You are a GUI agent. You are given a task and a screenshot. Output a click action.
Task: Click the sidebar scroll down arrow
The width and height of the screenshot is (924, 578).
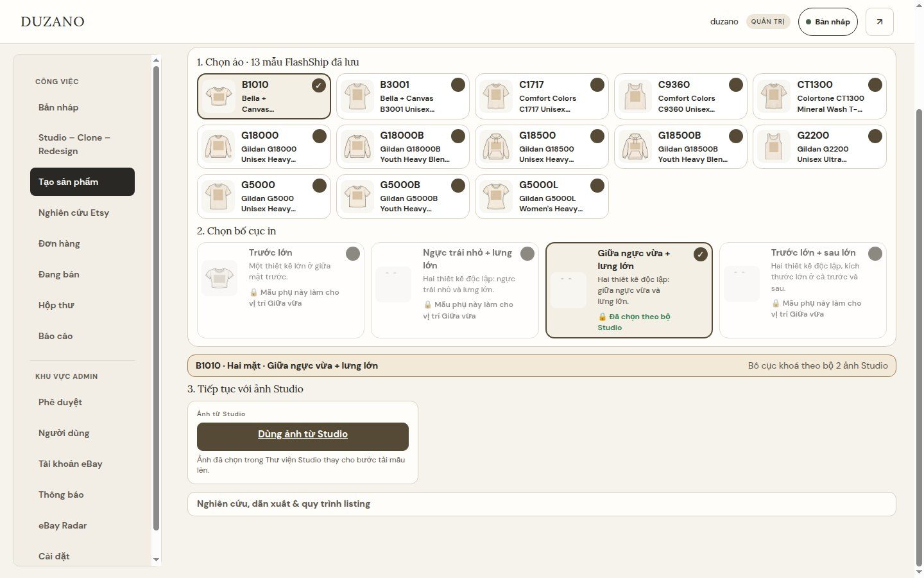(156, 560)
